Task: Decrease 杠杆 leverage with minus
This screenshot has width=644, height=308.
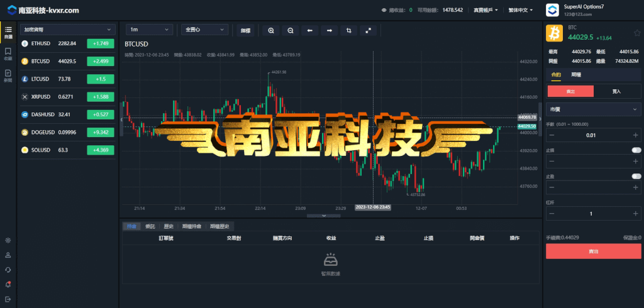Action: click(552, 214)
